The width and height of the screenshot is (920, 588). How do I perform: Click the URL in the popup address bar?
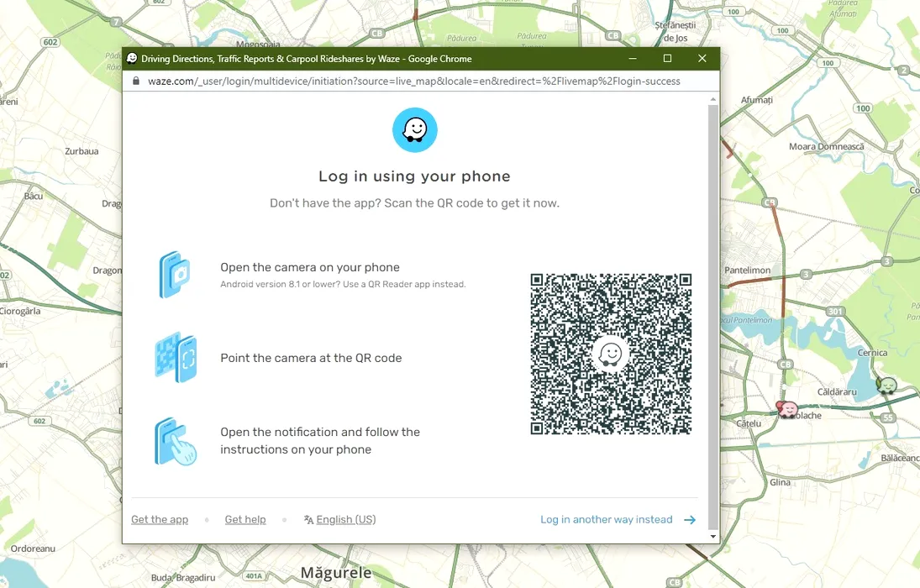[x=414, y=81]
